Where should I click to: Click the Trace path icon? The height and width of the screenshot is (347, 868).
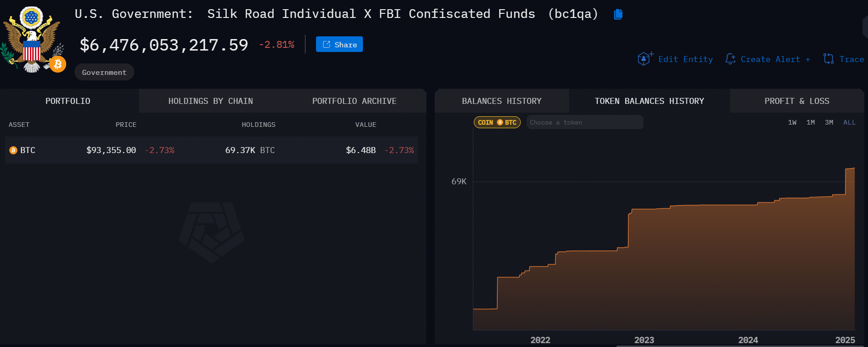[828, 59]
